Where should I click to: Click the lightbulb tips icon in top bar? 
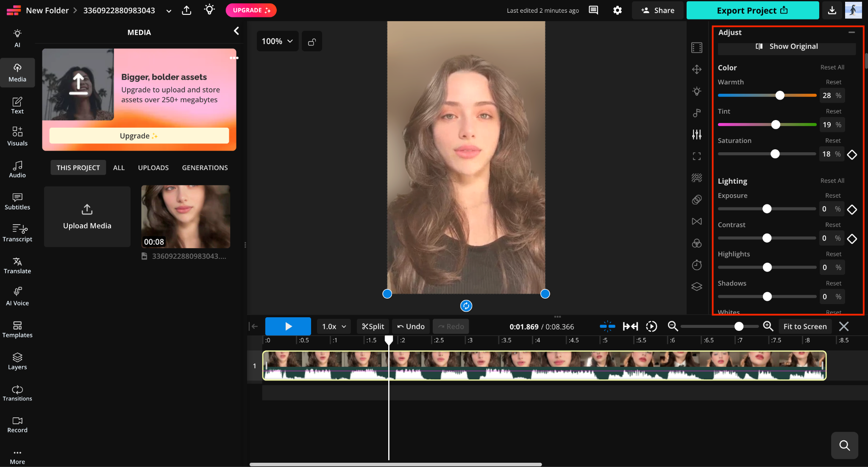coord(209,10)
